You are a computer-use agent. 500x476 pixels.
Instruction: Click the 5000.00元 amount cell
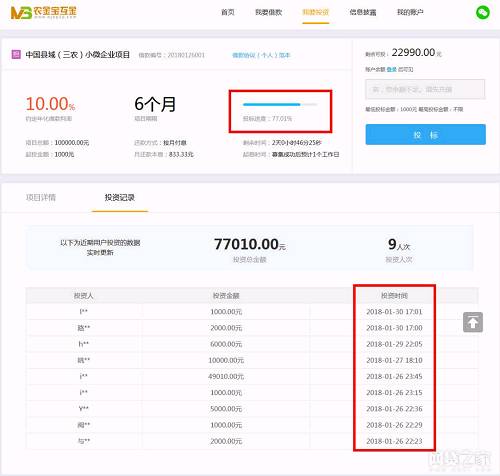tap(226, 409)
